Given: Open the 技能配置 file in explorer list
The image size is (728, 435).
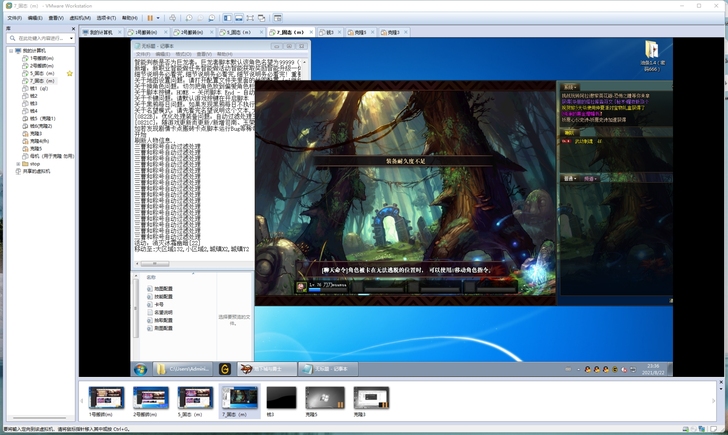Looking at the screenshot, I should pos(160,297).
